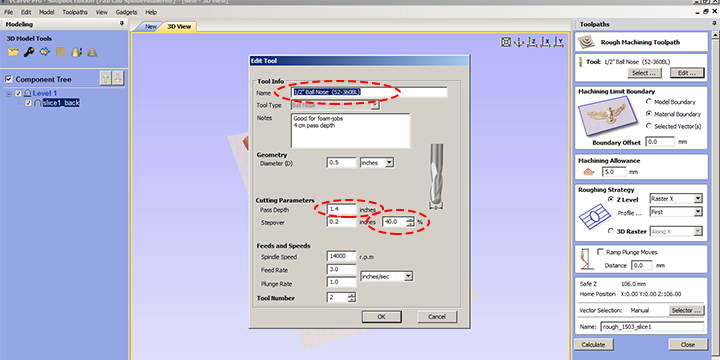Open the Gadgets menu

126,12
